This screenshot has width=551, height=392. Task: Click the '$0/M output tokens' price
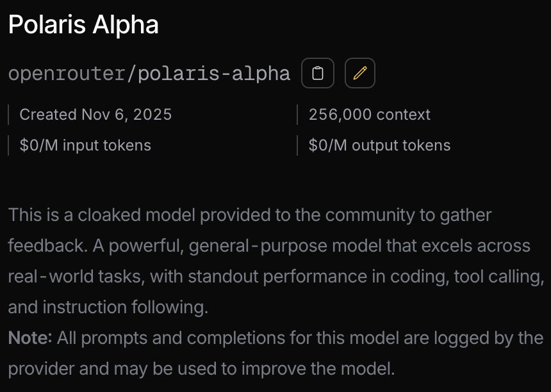tap(379, 145)
